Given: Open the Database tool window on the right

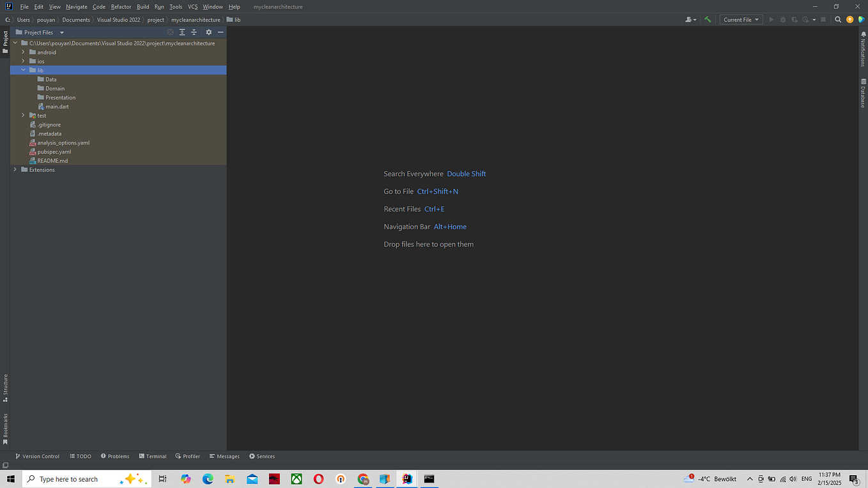Looking at the screenshot, I should tap(864, 93).
